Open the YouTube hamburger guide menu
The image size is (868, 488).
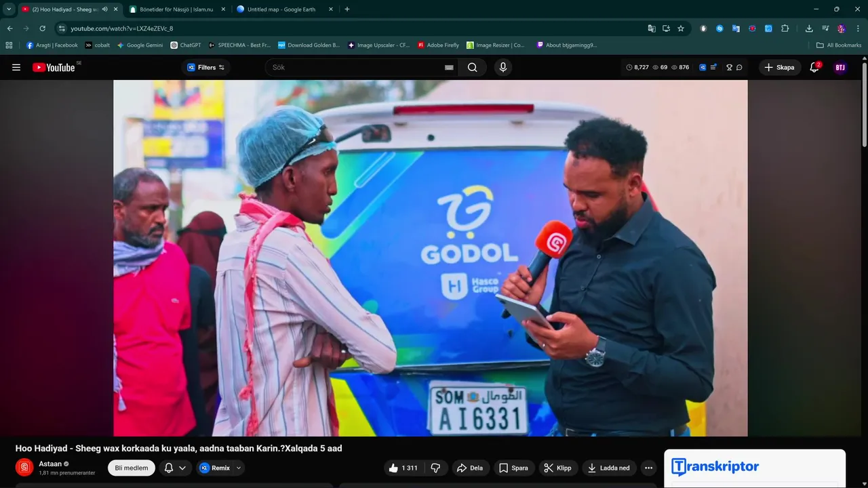16,67
